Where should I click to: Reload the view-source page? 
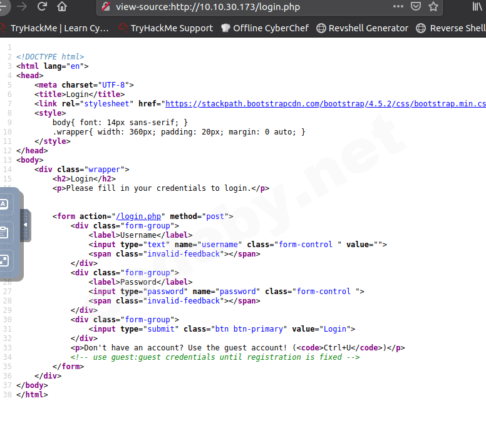[x=42, y=6]
